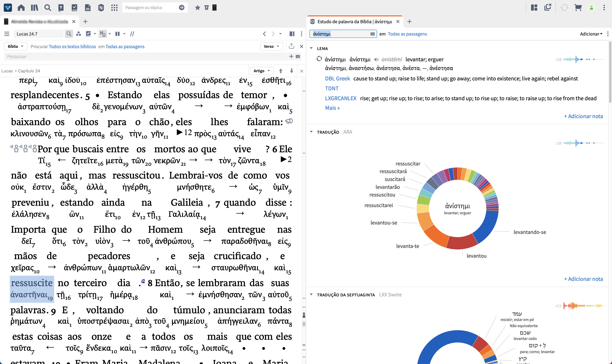The height and width of the screenshot is (364, 612).
Task: Open the Bible panel hamburger menu
Action: coord(7,34)
